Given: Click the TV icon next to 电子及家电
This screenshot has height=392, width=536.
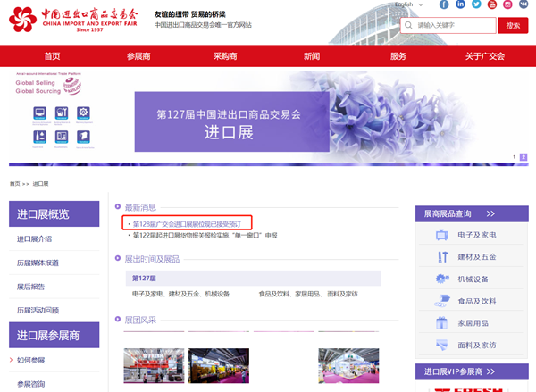Looking at the screenshot, I should (x=442, y=235).
